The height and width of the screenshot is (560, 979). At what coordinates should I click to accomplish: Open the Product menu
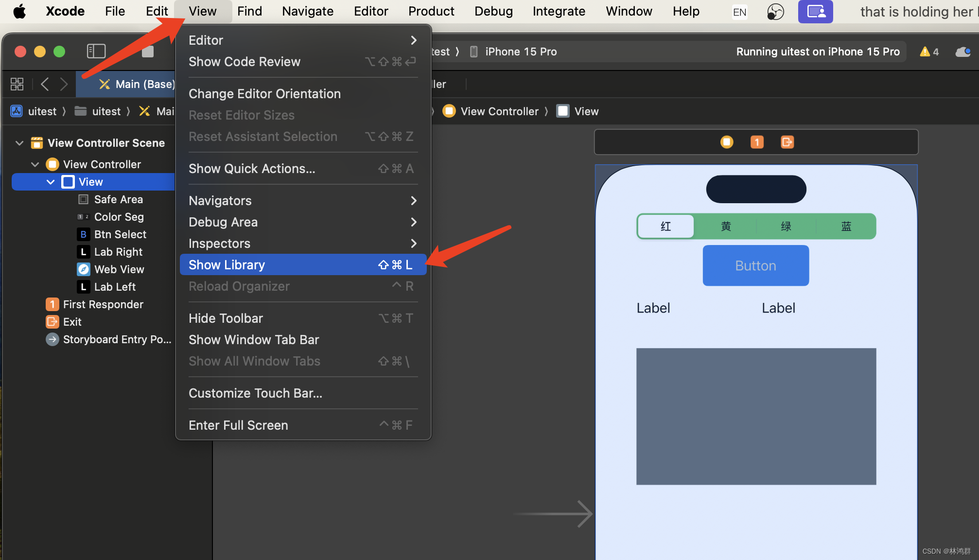(431, 11)
